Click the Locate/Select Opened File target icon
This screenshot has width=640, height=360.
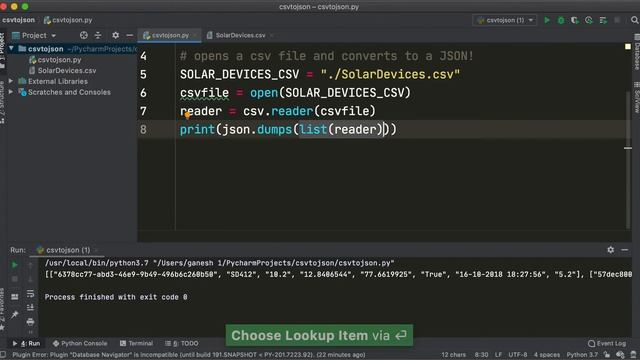click(x=84, y=36)
